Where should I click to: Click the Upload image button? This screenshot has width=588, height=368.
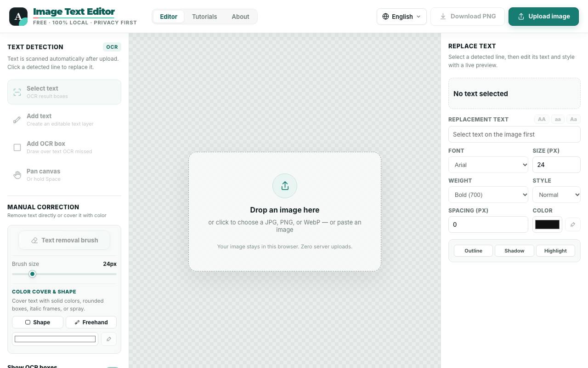543,17
